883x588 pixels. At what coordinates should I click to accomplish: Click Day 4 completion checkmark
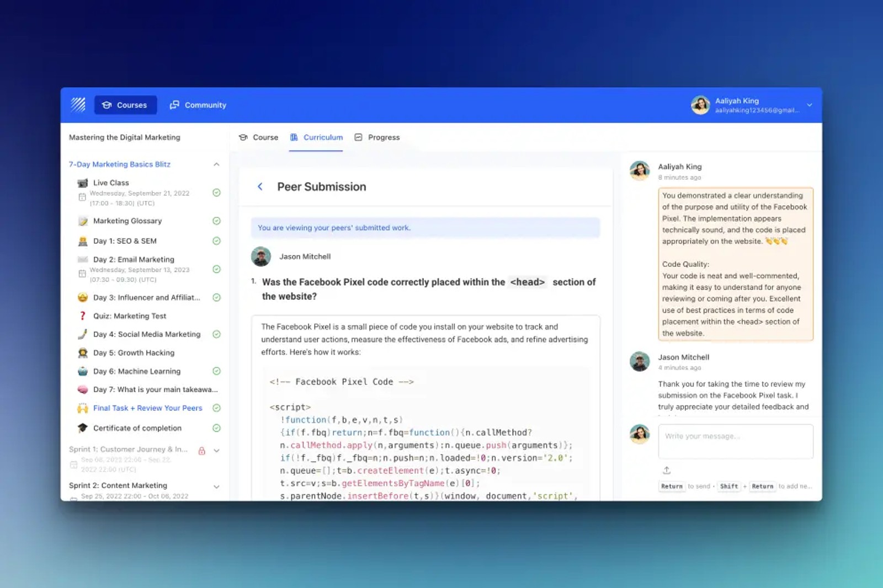pyautogui.click(x=216, y=334)
